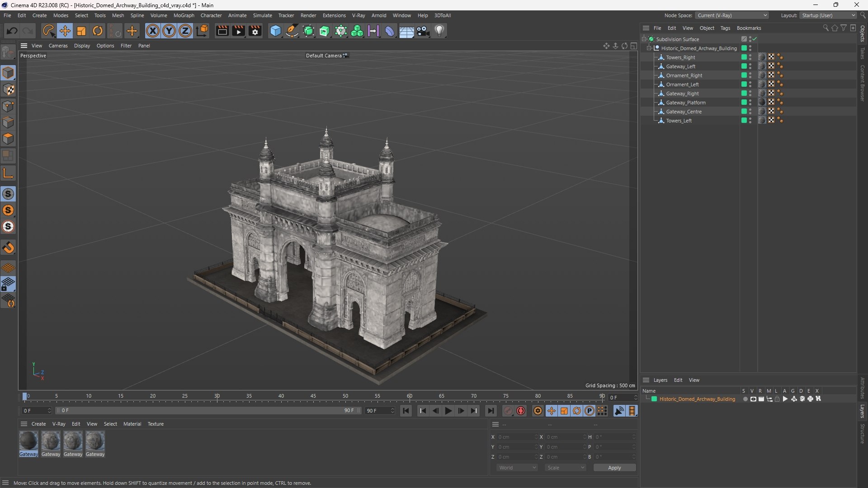Add a floor environment object icon

[406, 31]
